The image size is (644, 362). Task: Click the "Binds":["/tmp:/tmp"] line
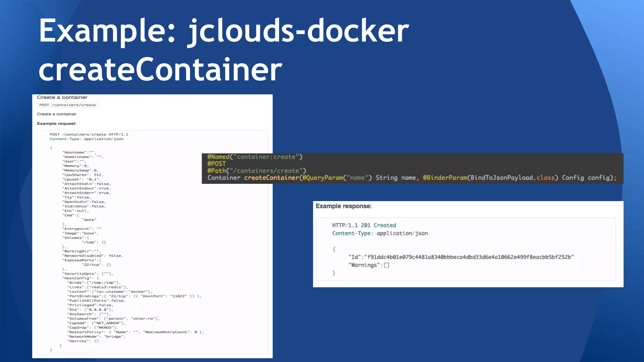tap(94, 283)
